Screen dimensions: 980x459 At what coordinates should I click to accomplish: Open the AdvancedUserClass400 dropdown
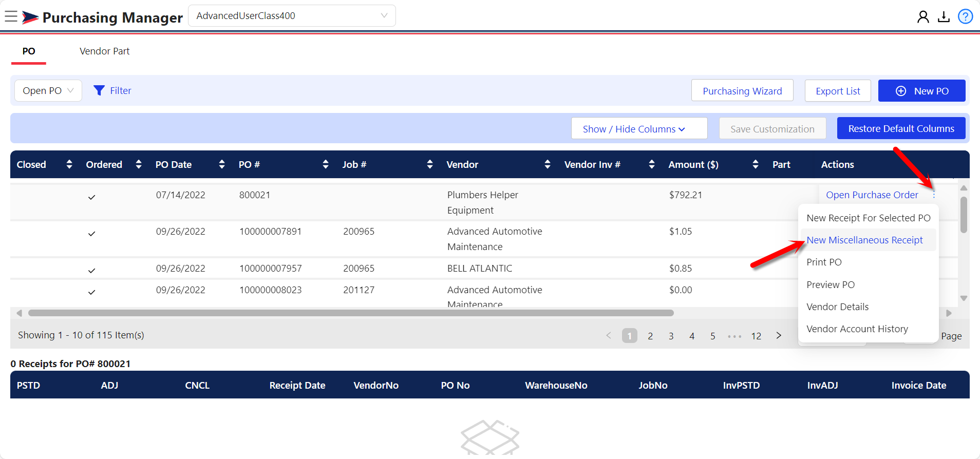292,16
